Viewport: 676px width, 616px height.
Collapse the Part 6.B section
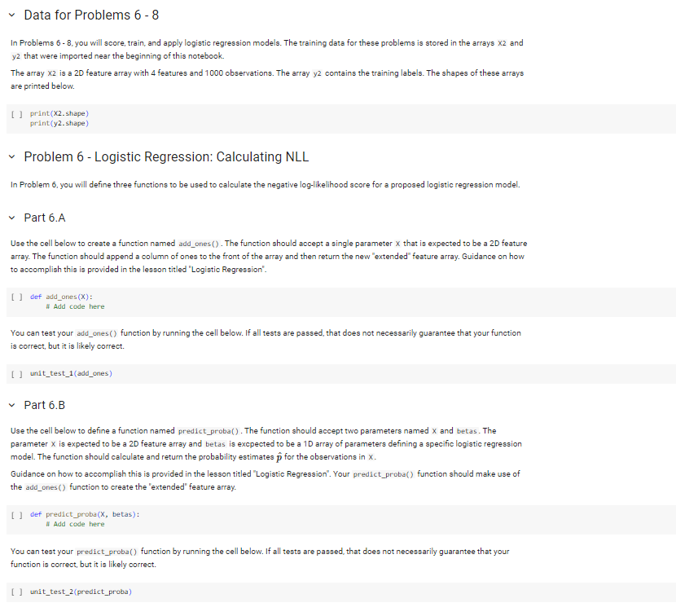[11, 405]
